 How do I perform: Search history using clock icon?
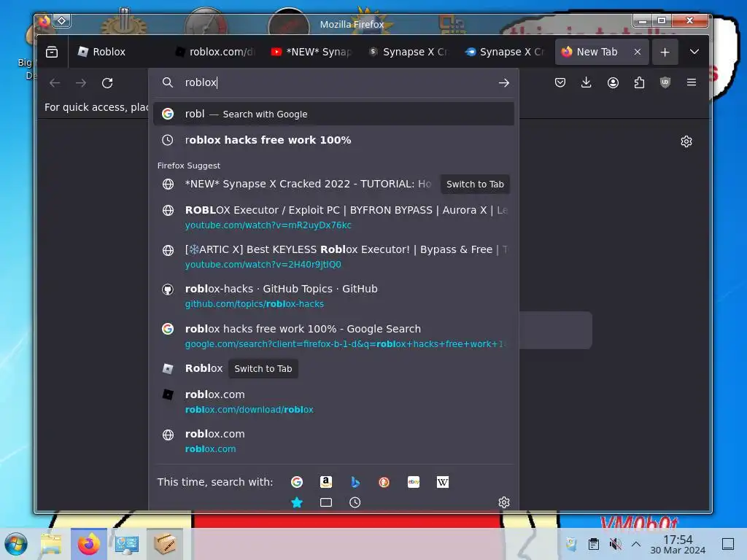click(355, 502)
